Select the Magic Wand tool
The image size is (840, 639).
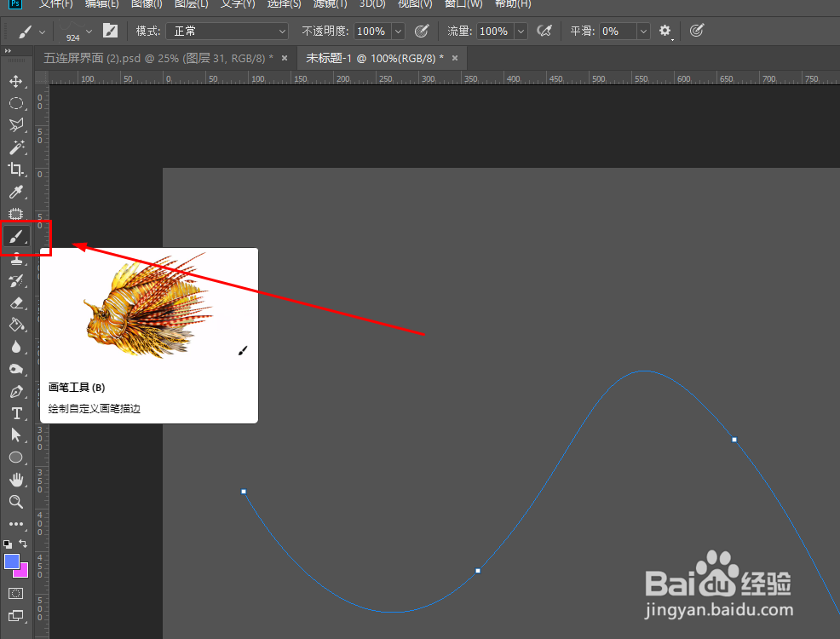[16, 147]
